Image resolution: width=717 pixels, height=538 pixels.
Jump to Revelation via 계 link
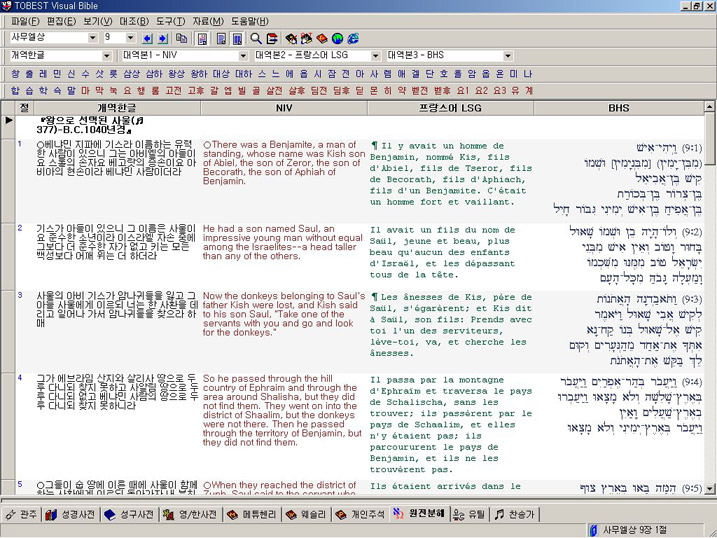(x=529, y=91)
